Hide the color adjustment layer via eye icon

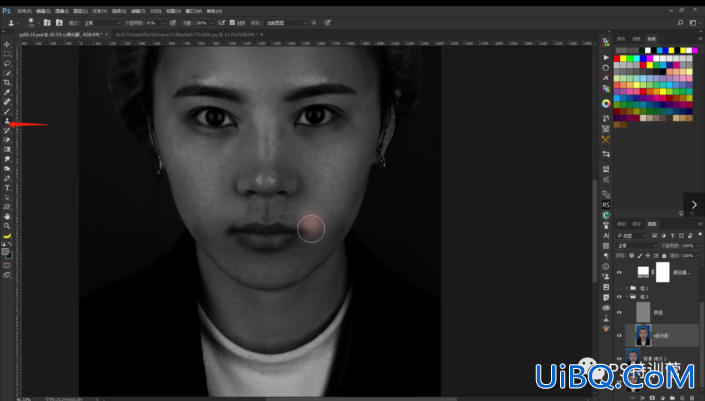619,272
